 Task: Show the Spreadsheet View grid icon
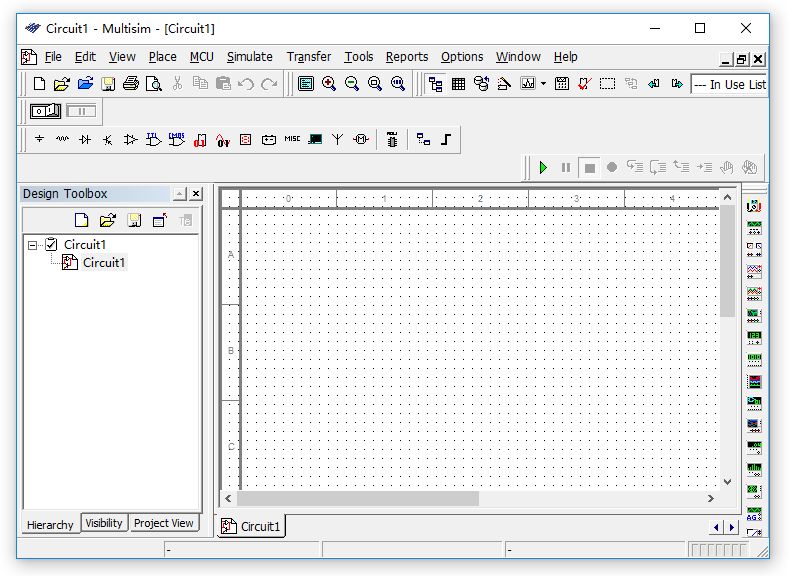[x=458, y=84]
